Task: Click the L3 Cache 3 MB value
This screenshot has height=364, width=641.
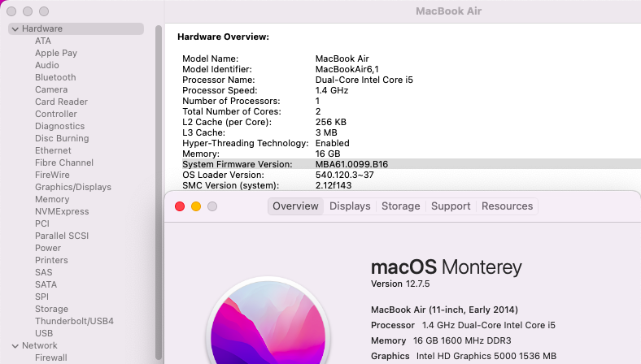Action: (326, 132)
